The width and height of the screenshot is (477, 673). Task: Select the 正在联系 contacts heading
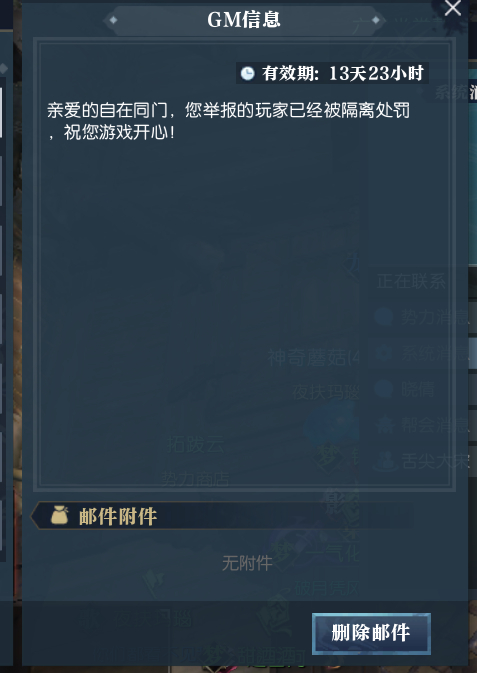click(411, 282)
